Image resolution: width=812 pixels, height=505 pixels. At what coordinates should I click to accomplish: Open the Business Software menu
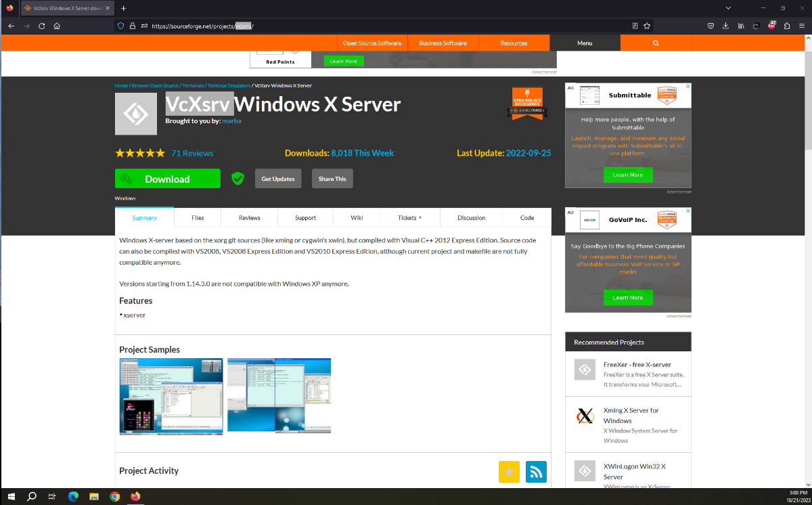(x=443, y=43)
